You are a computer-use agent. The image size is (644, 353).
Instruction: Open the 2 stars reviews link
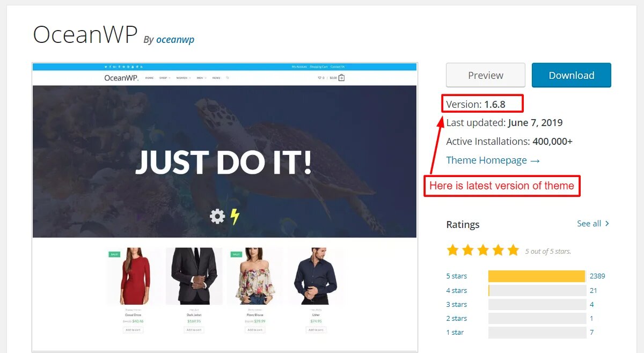click(x=457, y=318)
